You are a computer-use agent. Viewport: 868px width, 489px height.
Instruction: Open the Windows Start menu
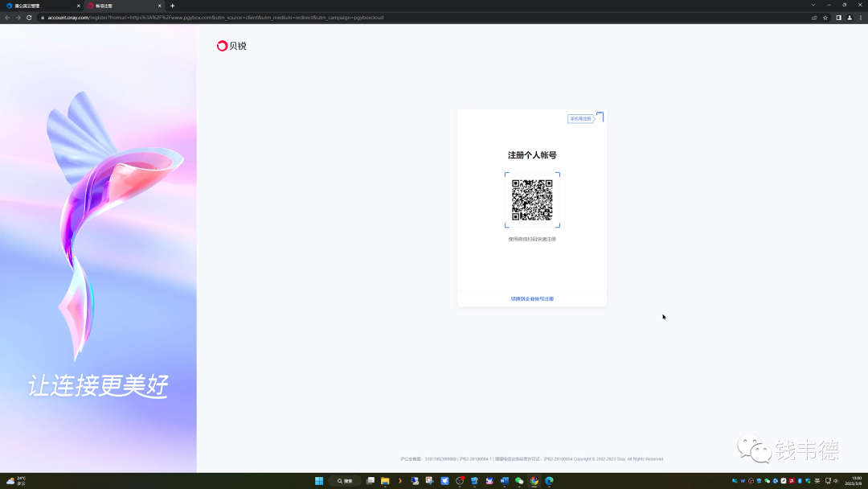(x=319, y=481)
